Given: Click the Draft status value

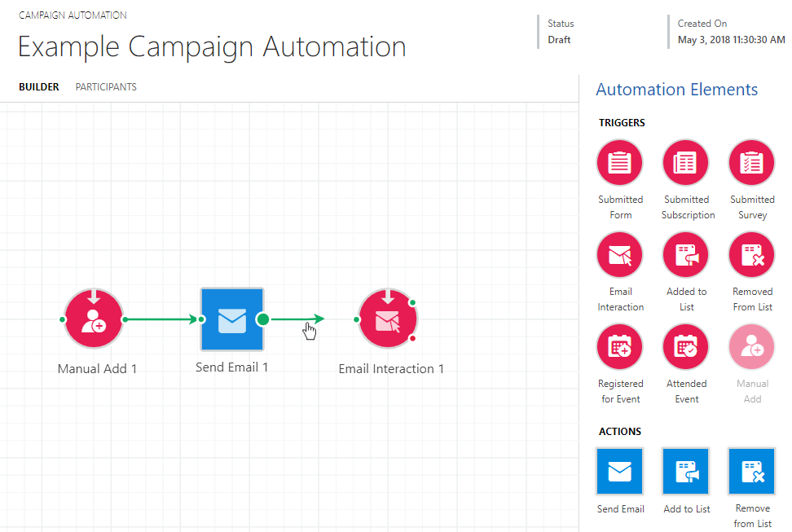Looking at the screenshot, I should tap(559, 39).
